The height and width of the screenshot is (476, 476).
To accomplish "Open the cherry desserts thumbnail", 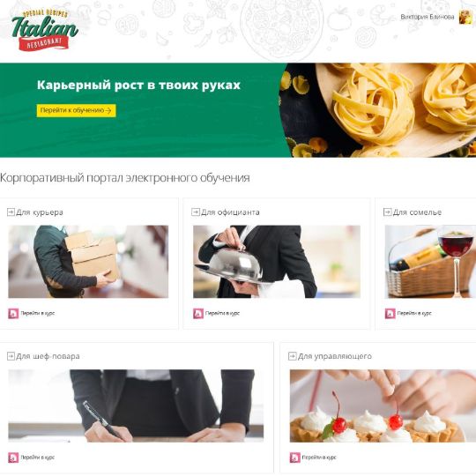I will coord(383,405).
